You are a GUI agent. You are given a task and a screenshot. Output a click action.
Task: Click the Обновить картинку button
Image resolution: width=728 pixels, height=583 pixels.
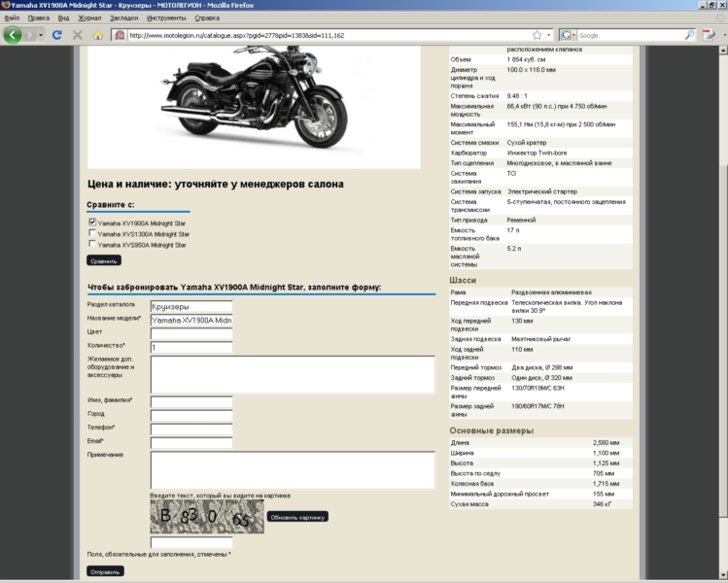pyautogui.click(x=297, y=517)
